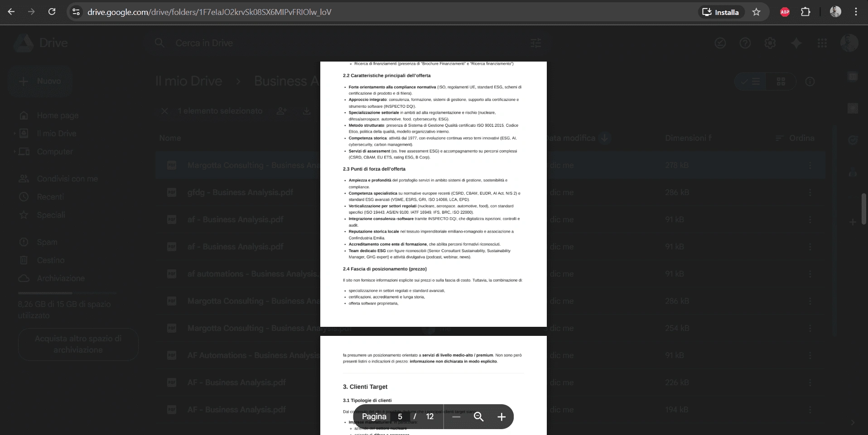Viewport: 868px width, 435px height.
Task: Download the selected file
Action: point(307,111)
